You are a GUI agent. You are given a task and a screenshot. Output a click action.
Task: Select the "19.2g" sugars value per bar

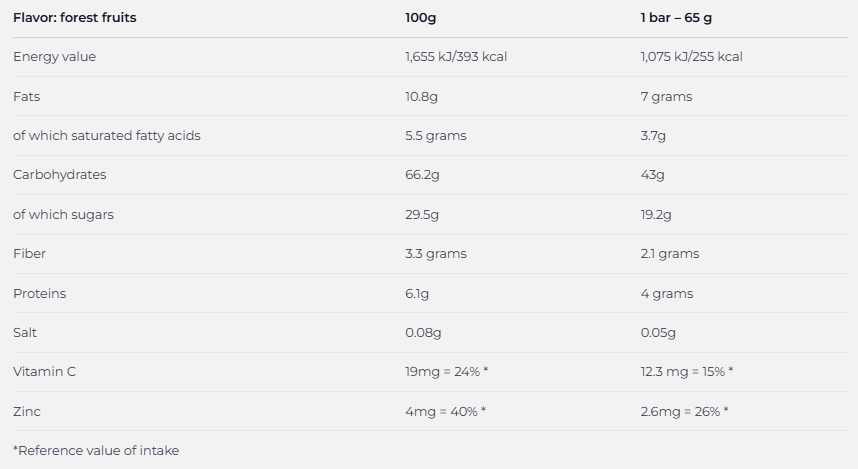[656, 215]
